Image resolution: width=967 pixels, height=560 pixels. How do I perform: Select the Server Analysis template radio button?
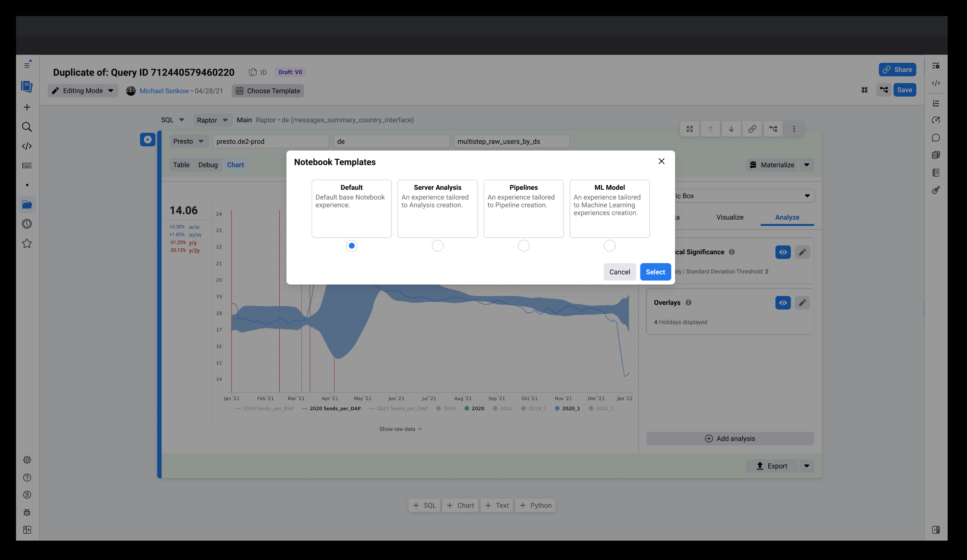tap(438, 246)
